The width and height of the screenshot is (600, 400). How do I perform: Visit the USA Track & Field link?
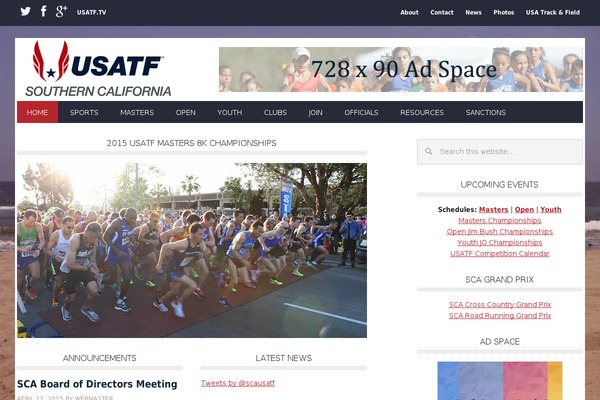553,12
